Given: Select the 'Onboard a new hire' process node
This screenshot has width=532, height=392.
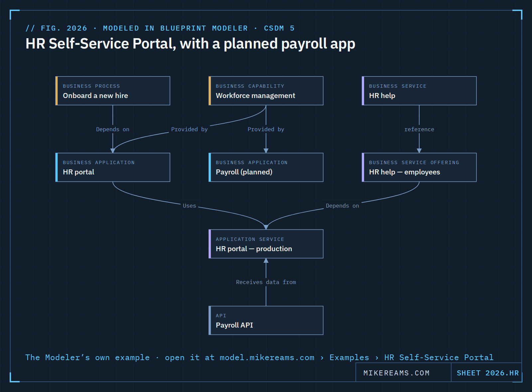Looking at the screenshot, I should (x=113, y=91).
